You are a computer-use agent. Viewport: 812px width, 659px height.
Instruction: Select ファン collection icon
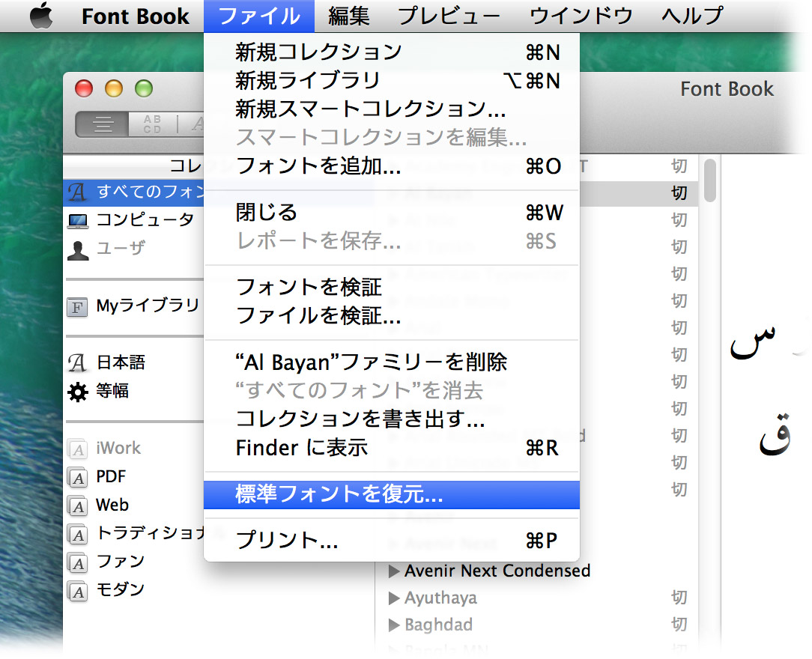78,562
